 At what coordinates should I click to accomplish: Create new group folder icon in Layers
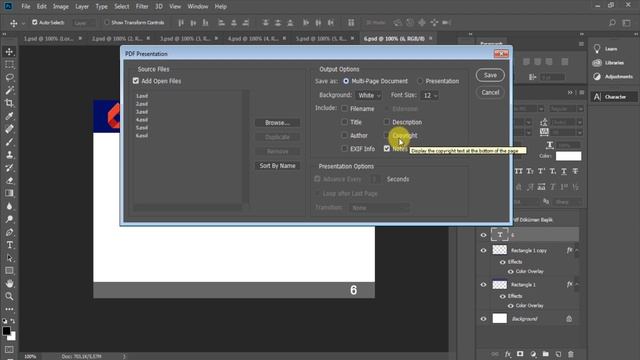click(x=546, y=354)
